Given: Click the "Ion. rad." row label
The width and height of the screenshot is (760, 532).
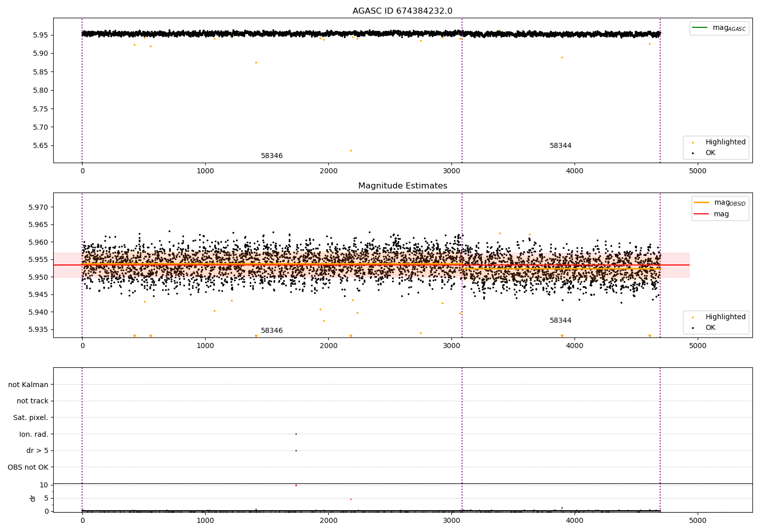Looking at the screenshot, I should click(34, 434).
